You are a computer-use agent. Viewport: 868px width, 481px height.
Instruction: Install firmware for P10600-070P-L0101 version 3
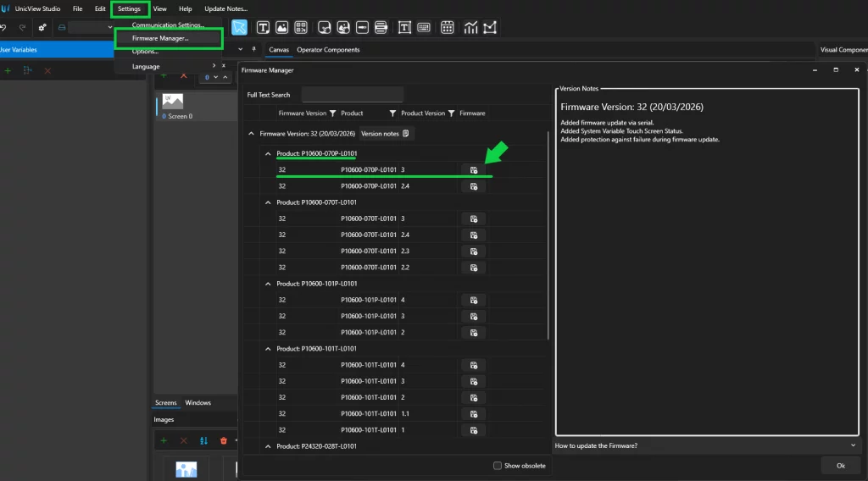[x=474, y=170]
